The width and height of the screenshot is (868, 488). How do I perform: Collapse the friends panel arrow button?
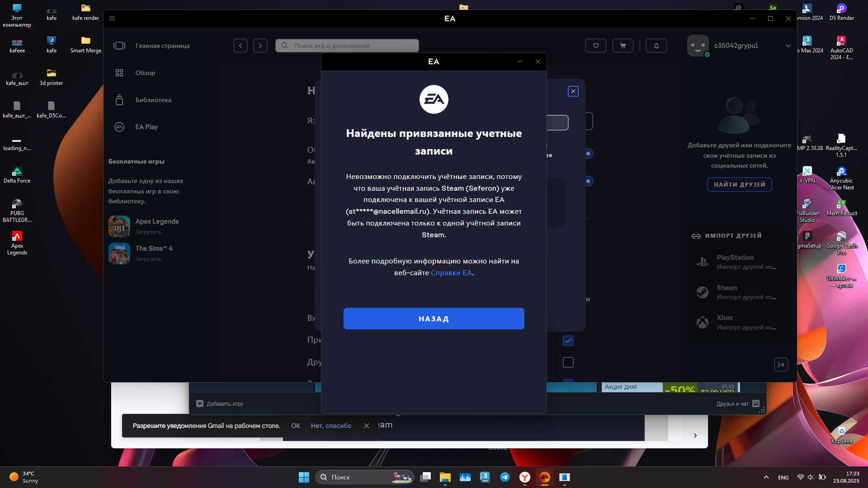pyautogui.click(x=781, y=365)
